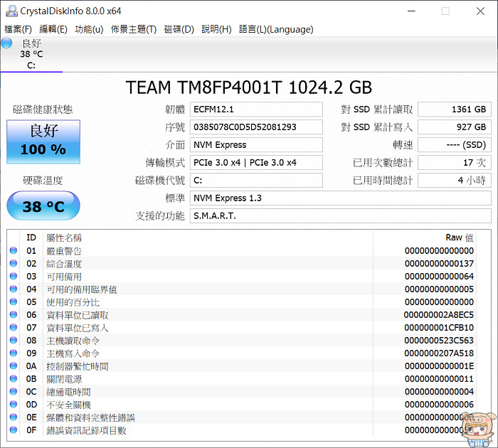Select the 資料單位已讀取 attribute row
The height and width of the screenshot is (448, 498).
(x=242, y=314)
